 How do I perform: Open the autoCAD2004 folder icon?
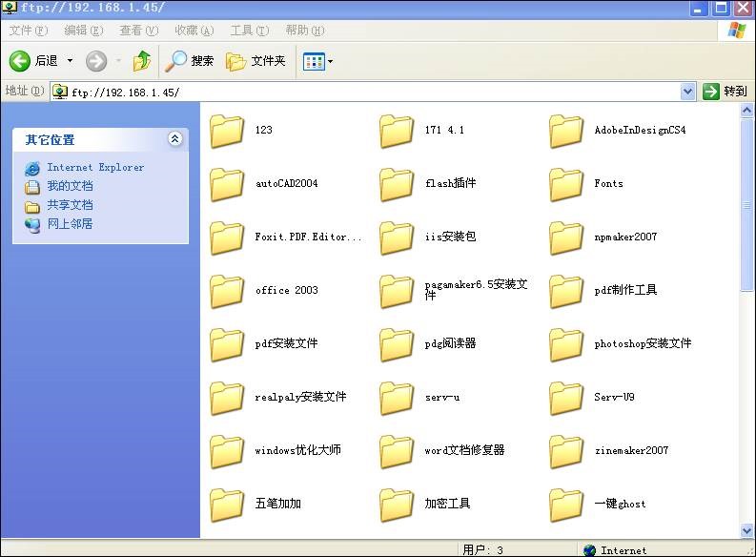point(227,184)
